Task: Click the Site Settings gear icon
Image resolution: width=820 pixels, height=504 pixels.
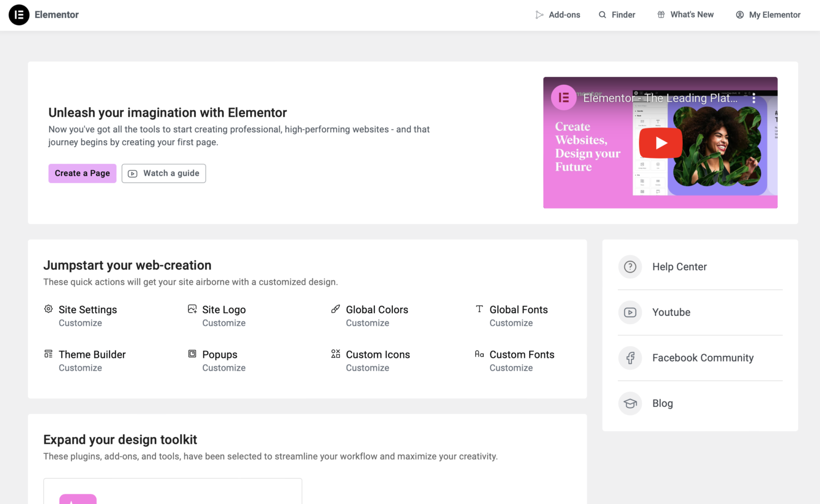Action: pyautogui.click(x=49, y=309)
